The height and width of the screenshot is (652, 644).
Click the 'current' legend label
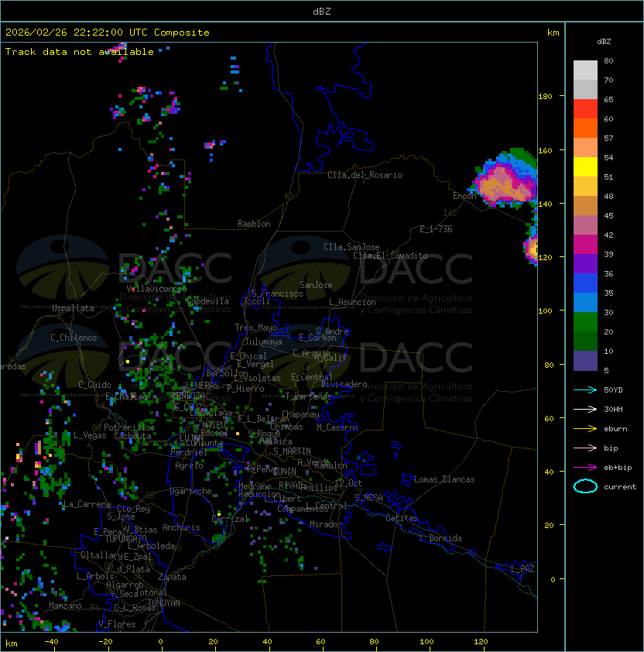coord(620,486)
